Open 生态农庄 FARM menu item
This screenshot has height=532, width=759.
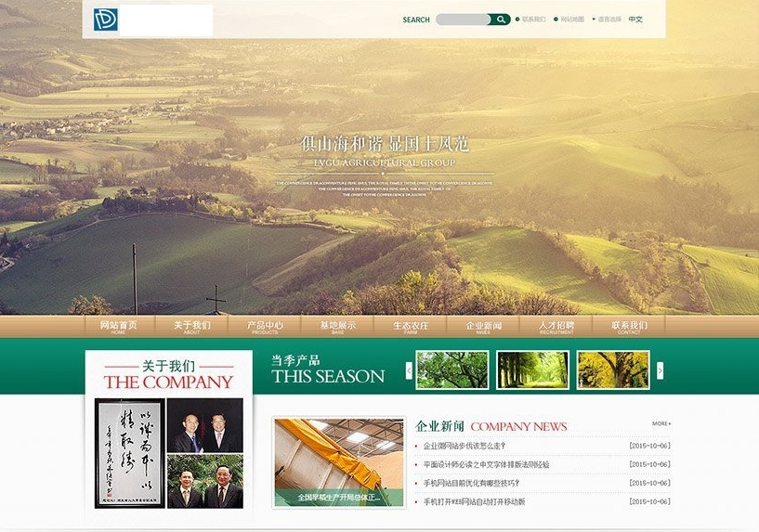[x=411, y=327]
